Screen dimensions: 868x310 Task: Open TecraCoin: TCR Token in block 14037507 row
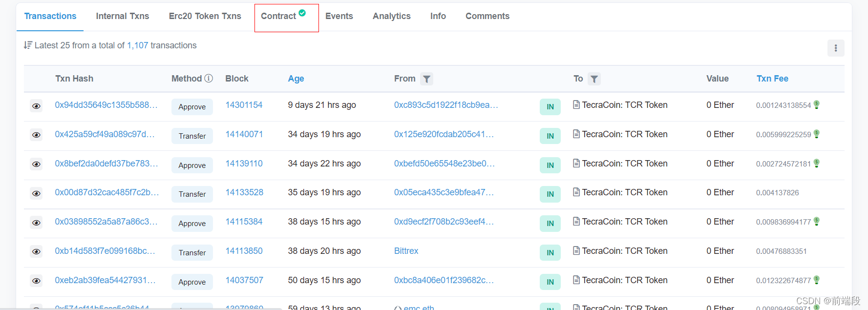(x=625, y=280)
